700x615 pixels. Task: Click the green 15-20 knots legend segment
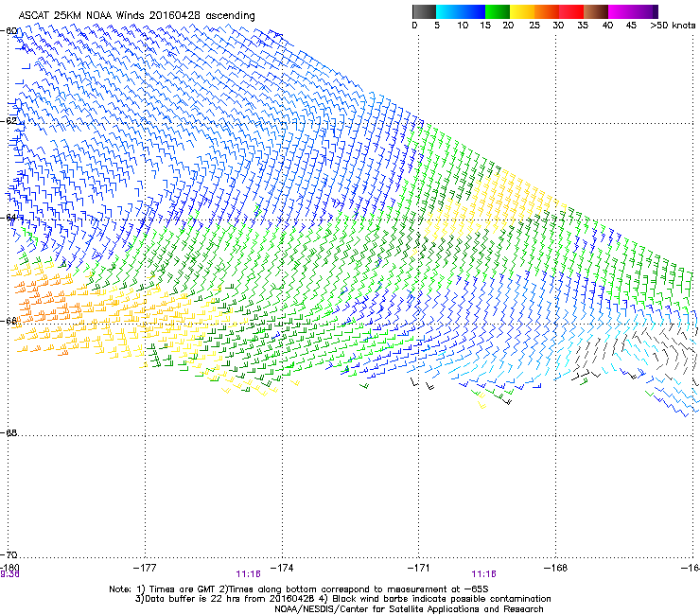(x=498, y=11)
